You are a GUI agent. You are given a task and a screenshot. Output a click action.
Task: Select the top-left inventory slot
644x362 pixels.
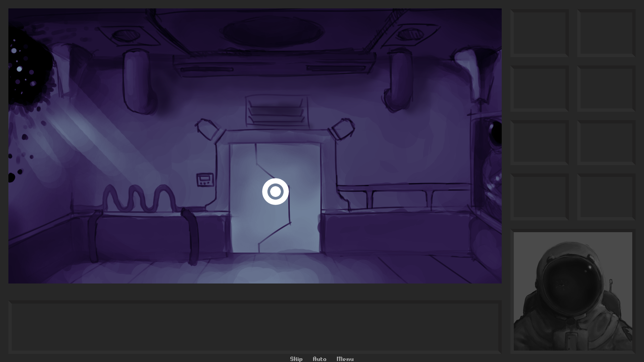tap(540, 33)
